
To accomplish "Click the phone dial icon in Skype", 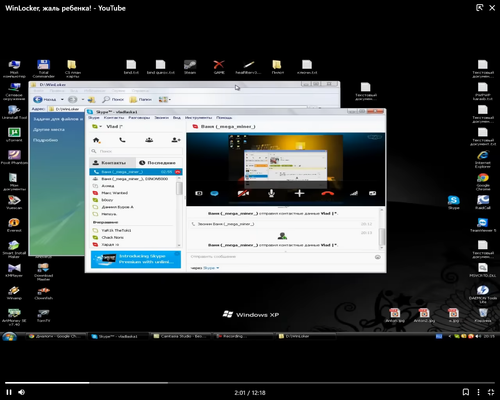I will pyautogui.click(x=122, y=140).
